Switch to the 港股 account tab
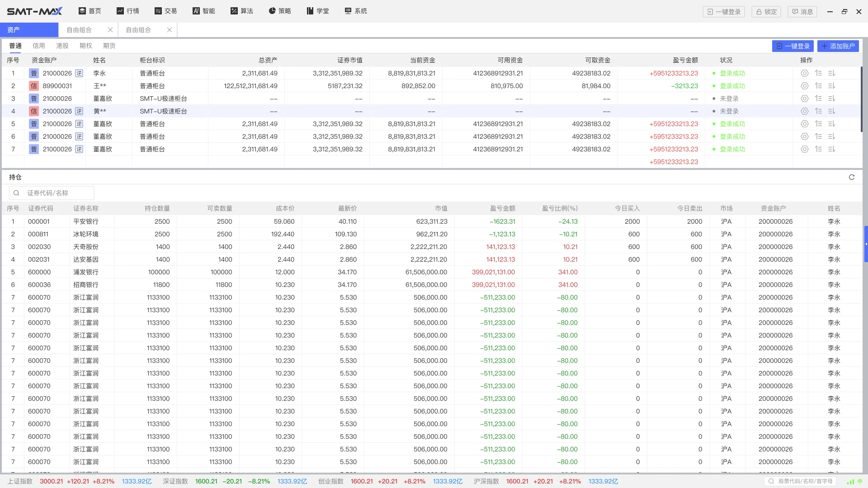The width and height of the screenshot is (868, 488). pos(62,46)
